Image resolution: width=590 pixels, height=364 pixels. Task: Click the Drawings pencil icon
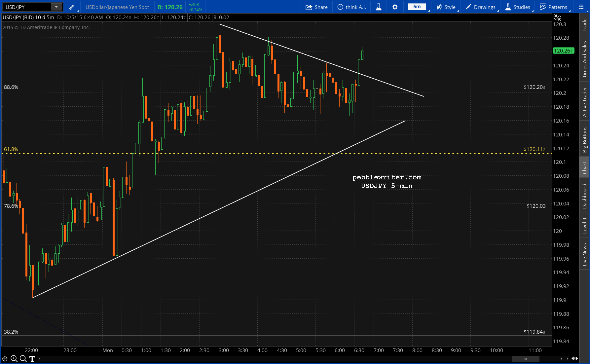tap(468, 7)
